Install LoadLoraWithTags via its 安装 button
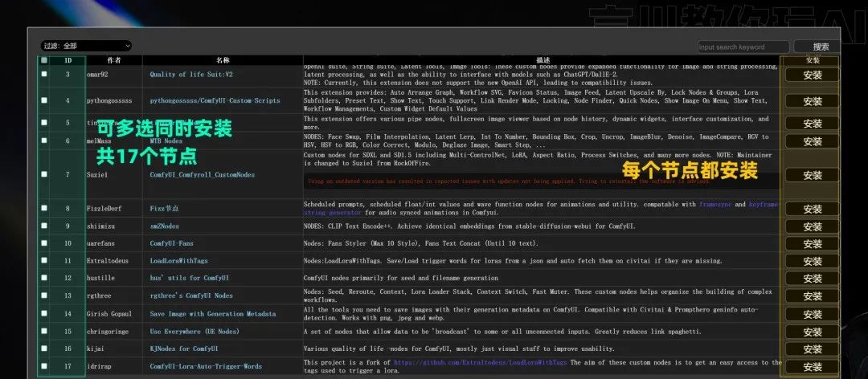Viewport: 868px width, 379px height. pos(812,261)
